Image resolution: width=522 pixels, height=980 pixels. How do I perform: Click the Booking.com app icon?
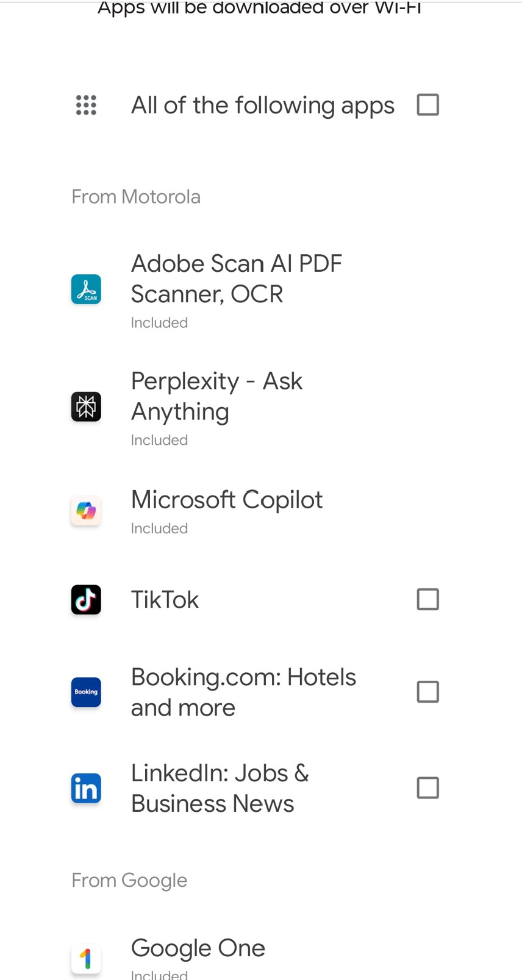[x=86, y=692]
